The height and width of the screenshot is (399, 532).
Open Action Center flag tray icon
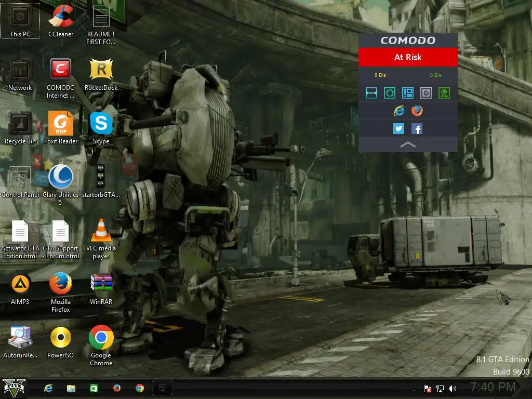click(428, 389)
